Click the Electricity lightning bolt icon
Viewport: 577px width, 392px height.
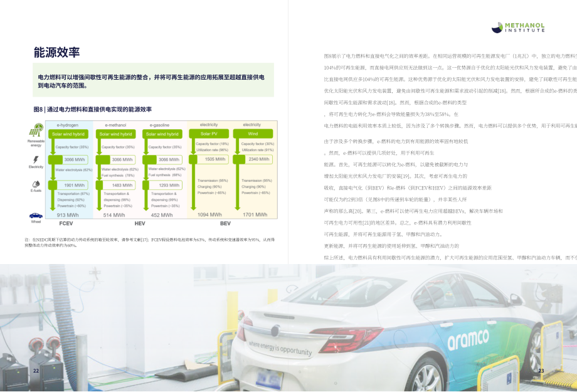pos(36,159)
